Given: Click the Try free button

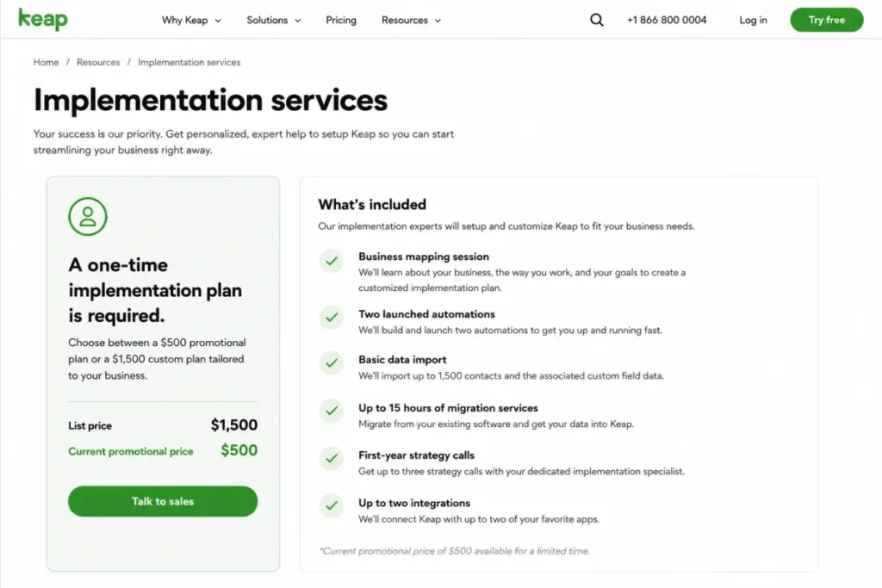Looking at the screenshot, I should click(x=827, y=20).
